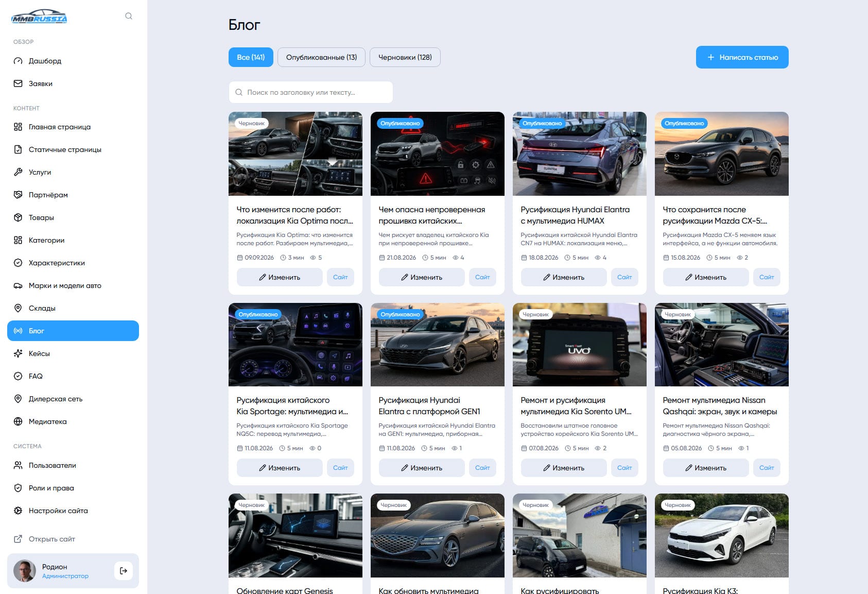Image resolution: width=868 pixels, height=594 pixels.
Task: Show Опубликованные (13) articles
Action: point(321,57)
